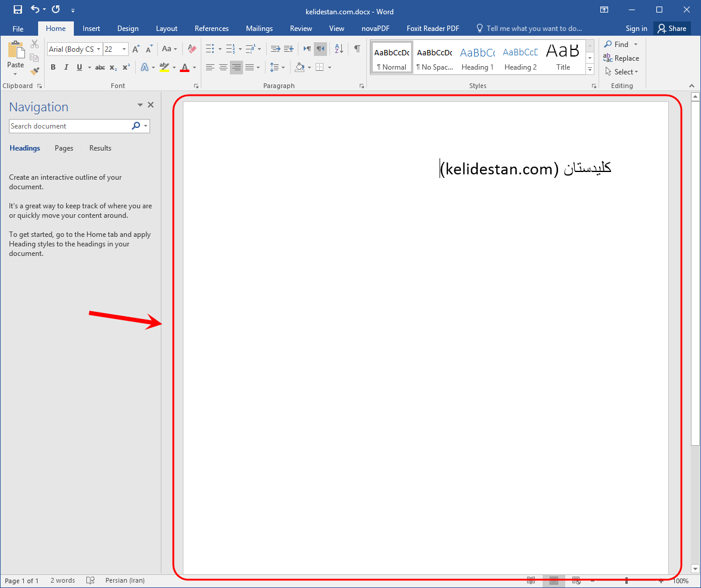Viewport: 701px width, 588px height.
Task: Cut the selection with the scissors icon
Action: 35,44
